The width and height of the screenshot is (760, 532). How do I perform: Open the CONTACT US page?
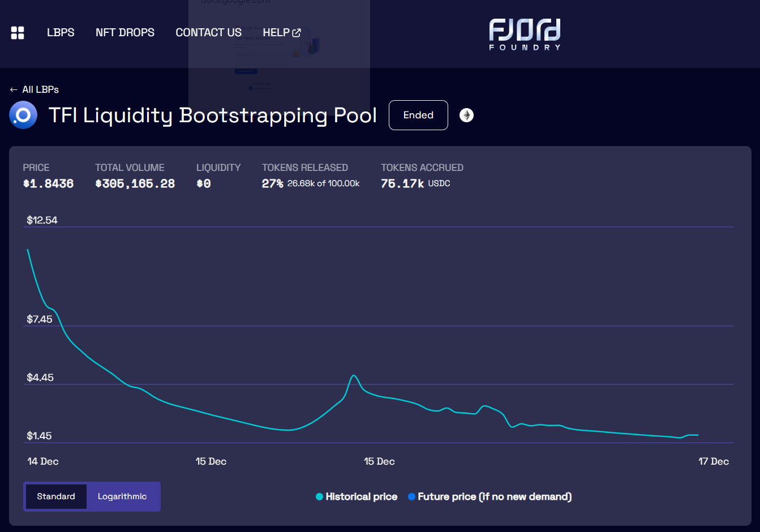[x=209, y=33]
